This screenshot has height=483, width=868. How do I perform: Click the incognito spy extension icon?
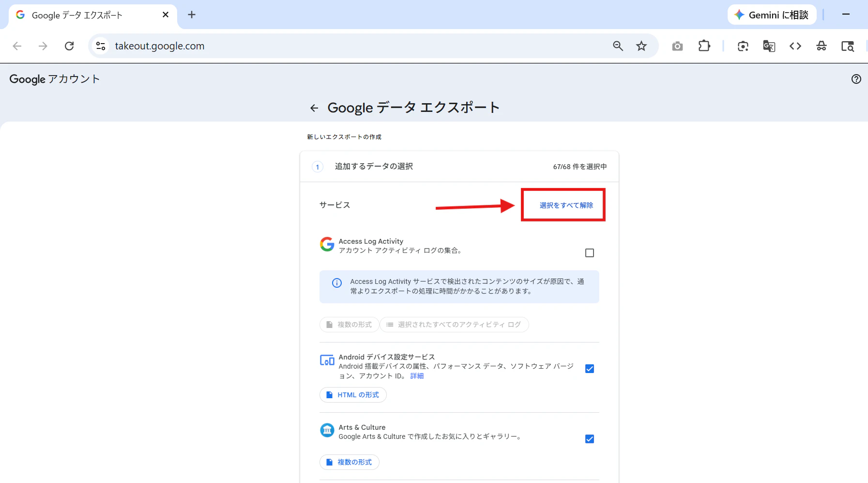point(822,46)
